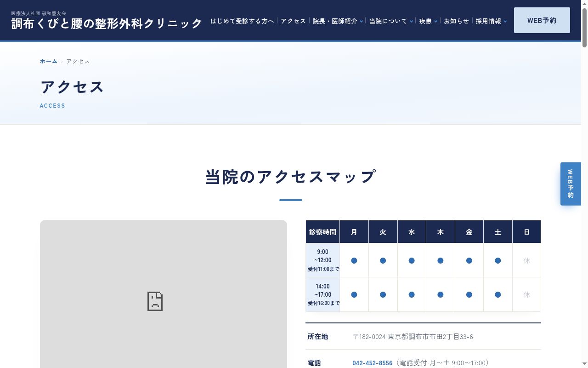
Task: Click the 14:00~17:00 time slot cell
Action: [x=322, y=294]
